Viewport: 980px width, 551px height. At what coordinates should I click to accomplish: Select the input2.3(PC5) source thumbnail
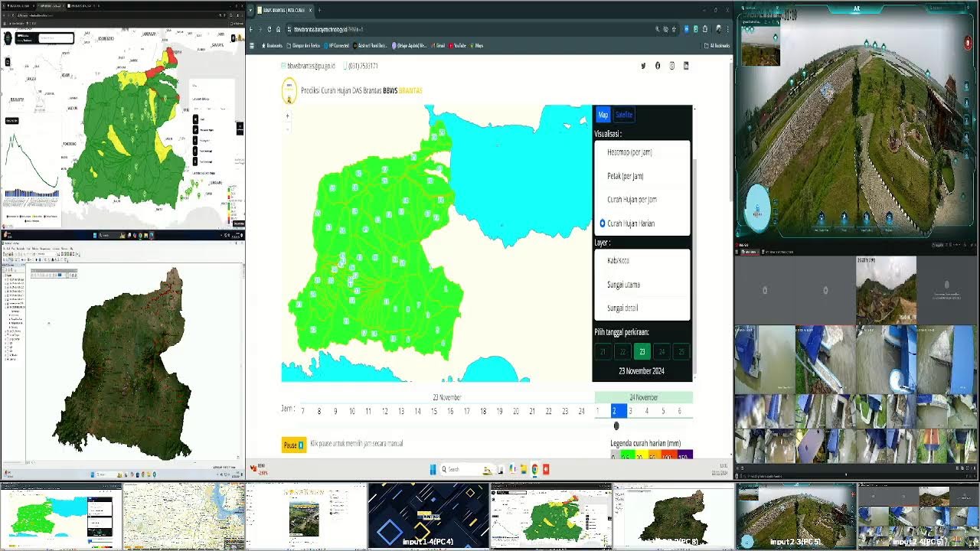tap(796, 515)
